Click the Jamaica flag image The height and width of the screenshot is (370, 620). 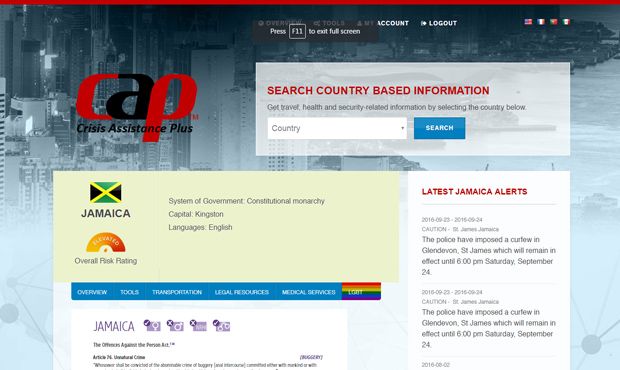pyautogui.click(x=106, y=193)
